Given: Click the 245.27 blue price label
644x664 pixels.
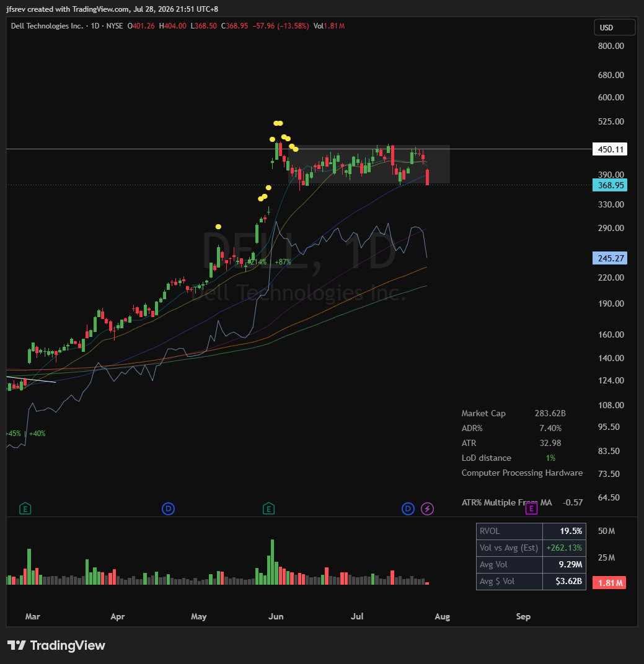Looking at the screenshot, I should click(x=610, y=258).
